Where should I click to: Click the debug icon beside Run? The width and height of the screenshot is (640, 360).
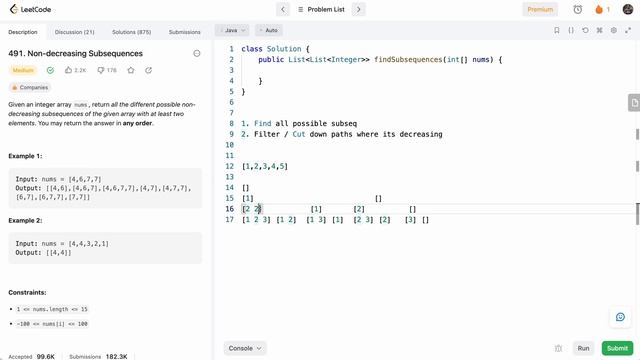point(558,348)
